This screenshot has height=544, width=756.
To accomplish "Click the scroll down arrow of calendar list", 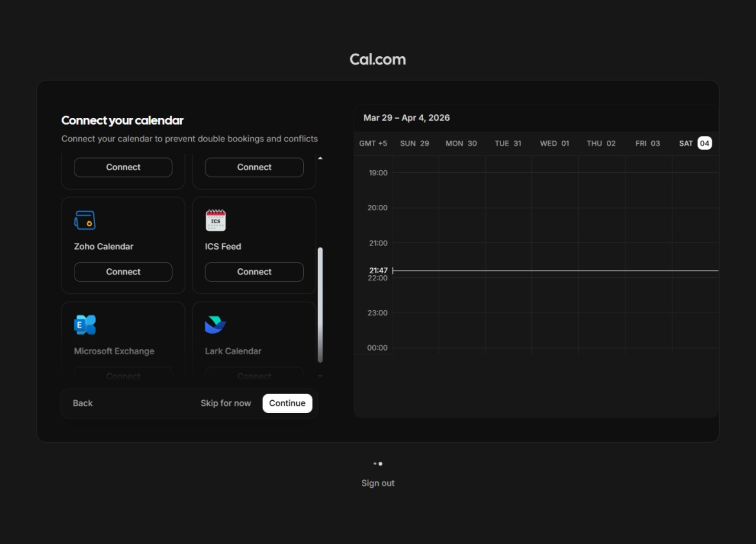I will (x=320, y=376).
